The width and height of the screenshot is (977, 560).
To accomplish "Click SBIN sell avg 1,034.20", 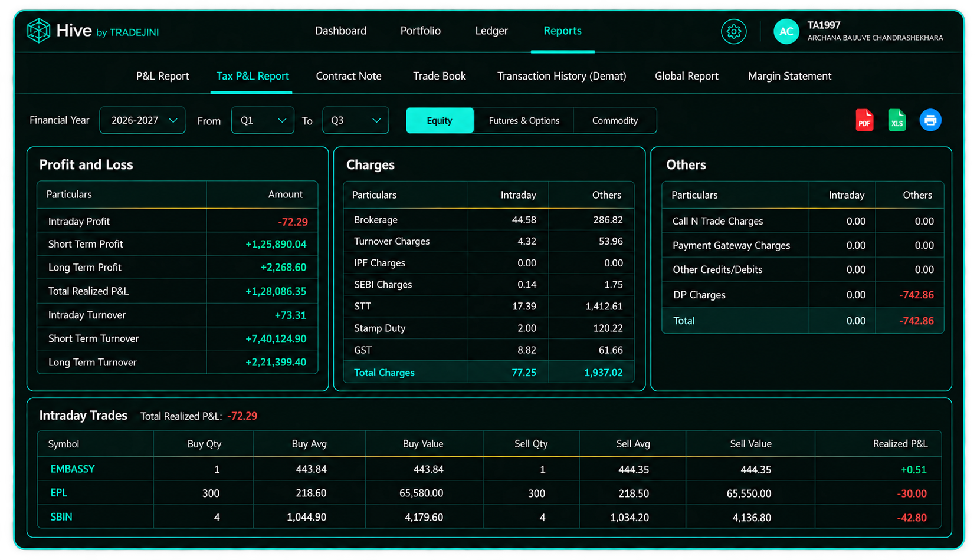I will (629, 518).
